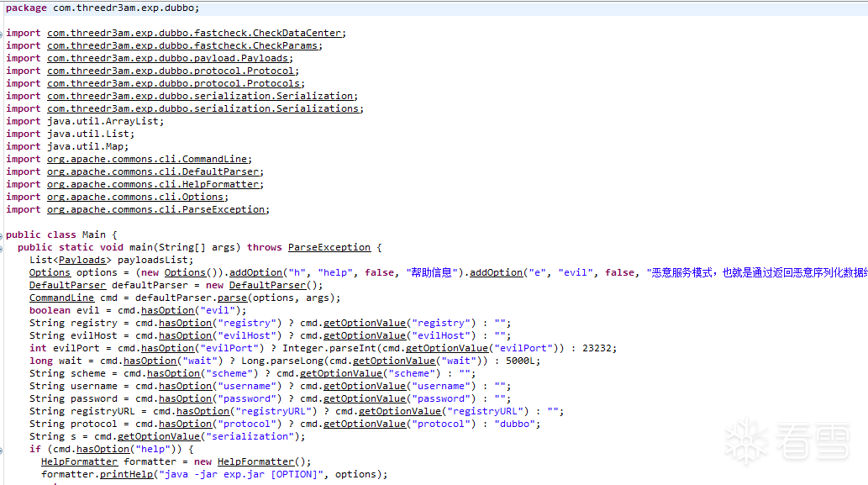
Task: Click Options in 'new Options()'
Action: [185, 273]
